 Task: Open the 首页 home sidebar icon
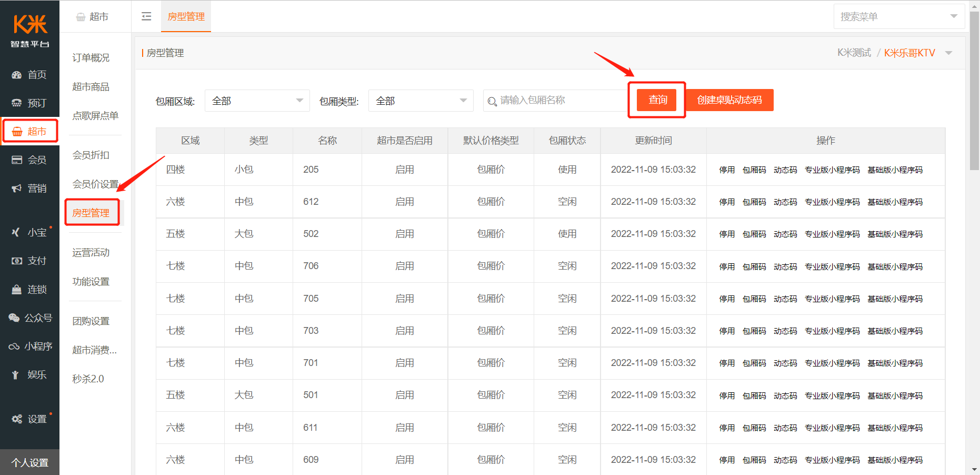[17, 75]
